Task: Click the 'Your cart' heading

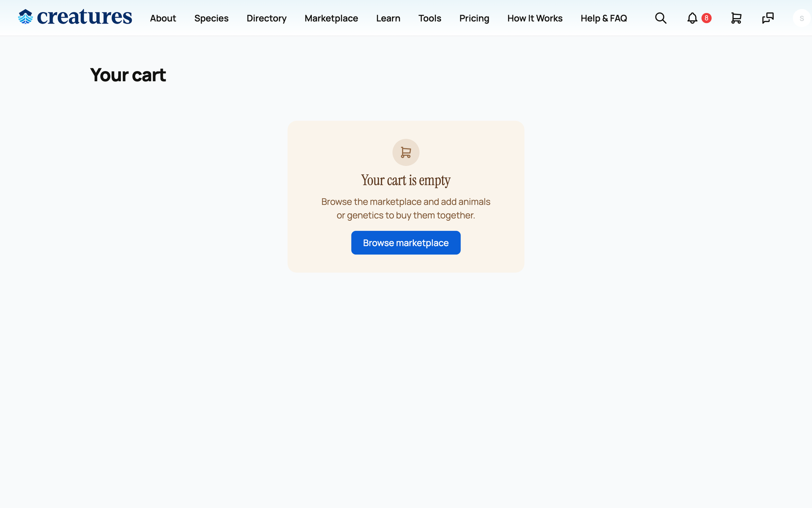Action: tap(128, 75)
